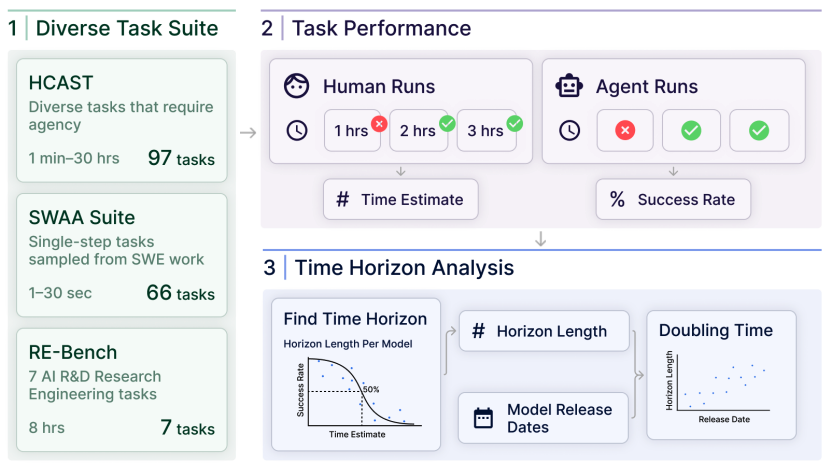The image size is (840, 470).
Task: Click the hash icon next to Horizon Length
Action: coord(478,331)
